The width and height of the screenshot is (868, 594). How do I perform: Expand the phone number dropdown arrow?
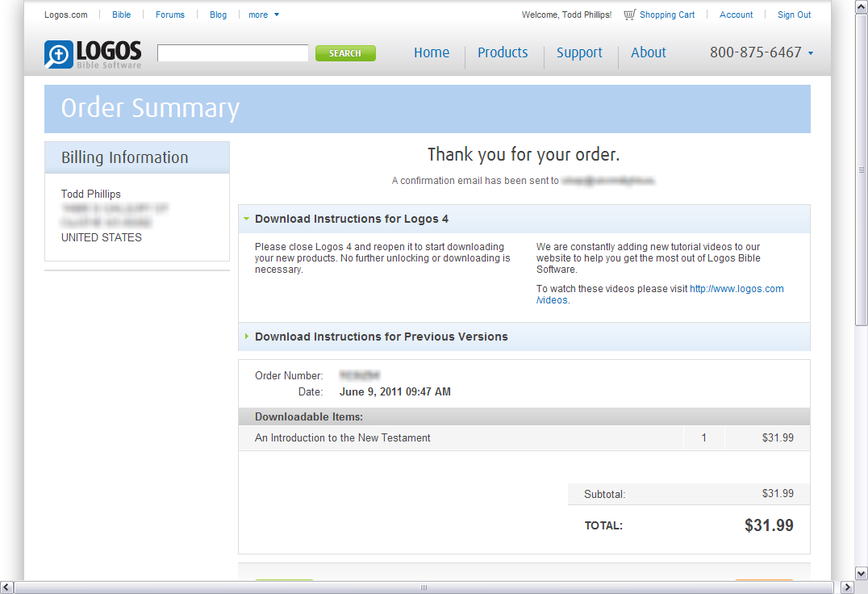(x=811, y=54)
